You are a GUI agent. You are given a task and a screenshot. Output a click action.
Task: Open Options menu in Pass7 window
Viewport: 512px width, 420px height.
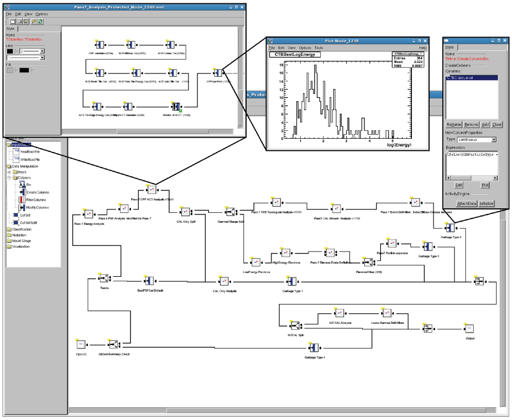coord(41,14)
